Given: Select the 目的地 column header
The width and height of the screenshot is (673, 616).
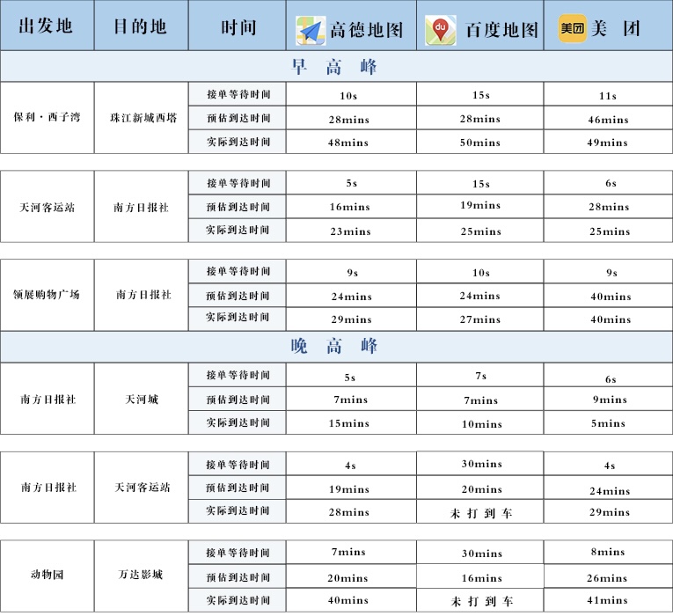Looking at the screenshot, I should pyautogui.click(x=140, y=26).
